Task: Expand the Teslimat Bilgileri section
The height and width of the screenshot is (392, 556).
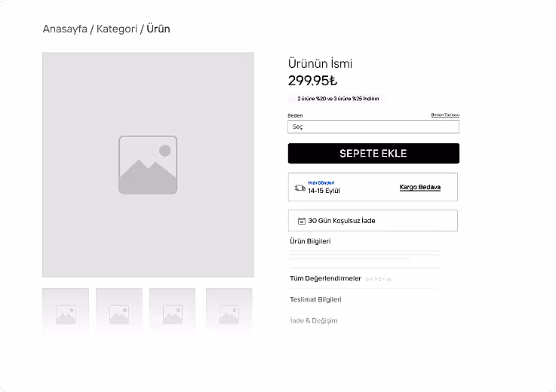Action: [x=315, y=299]
